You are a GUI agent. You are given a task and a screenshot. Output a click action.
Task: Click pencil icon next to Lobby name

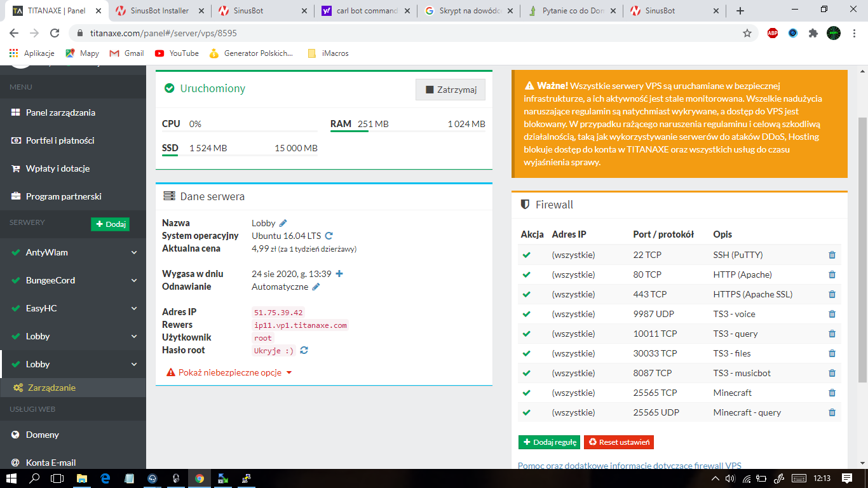tap(283, 223)
